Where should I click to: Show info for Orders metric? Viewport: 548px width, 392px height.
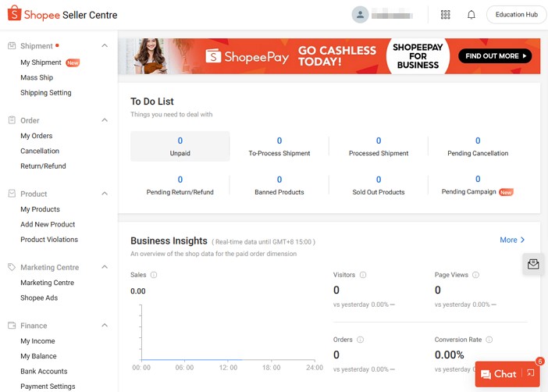tap(361, 340)
